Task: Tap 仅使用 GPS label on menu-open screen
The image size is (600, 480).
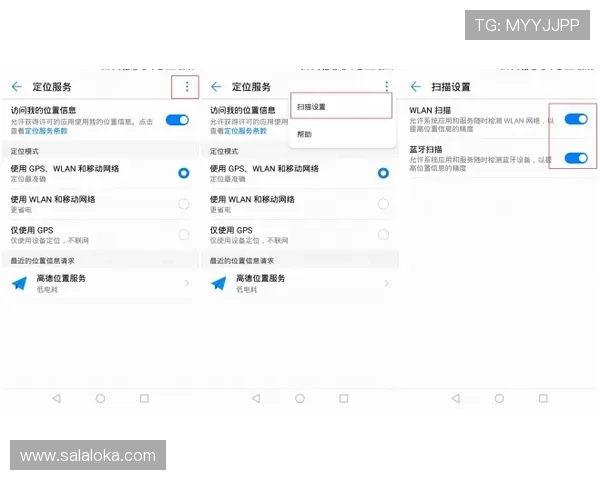Action: pos(231,230)
